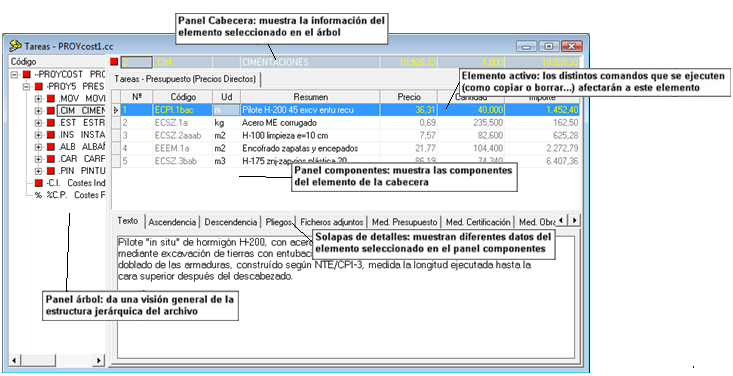Click the red square icon beside .MOV
This screenshot has height=376, width=733.
pos(50,99)
